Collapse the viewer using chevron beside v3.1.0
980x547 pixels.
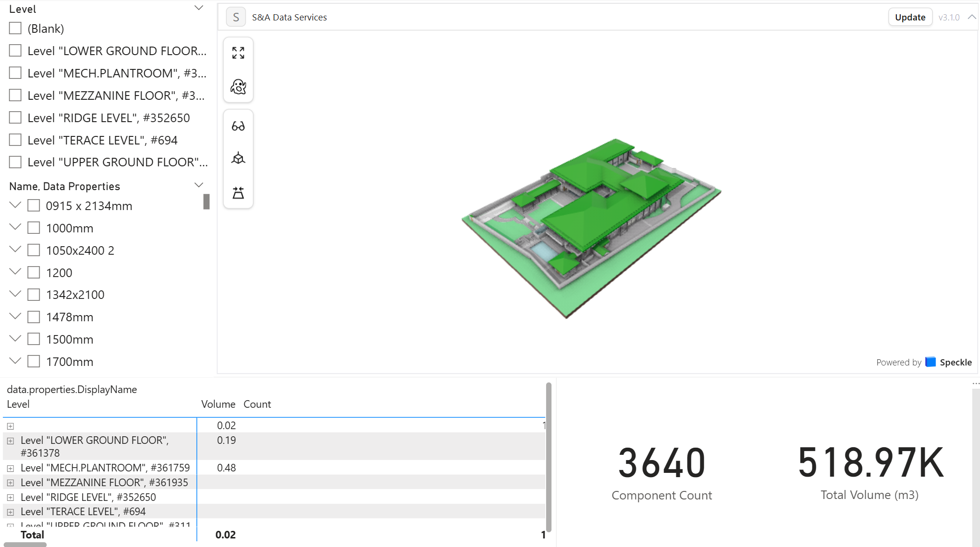[x=971, y=17]
